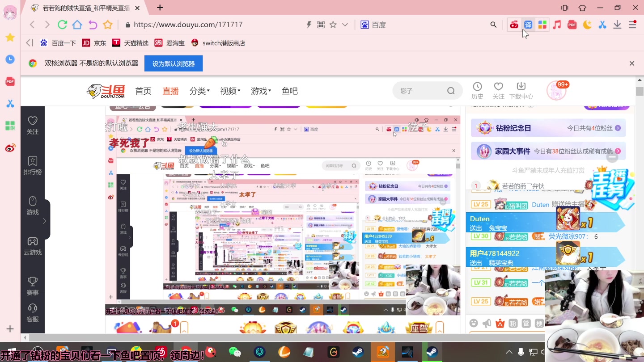Select the scissors screenshot icon in toolbar
Screen dimensions: 644x362
click(x=603, y=25)
